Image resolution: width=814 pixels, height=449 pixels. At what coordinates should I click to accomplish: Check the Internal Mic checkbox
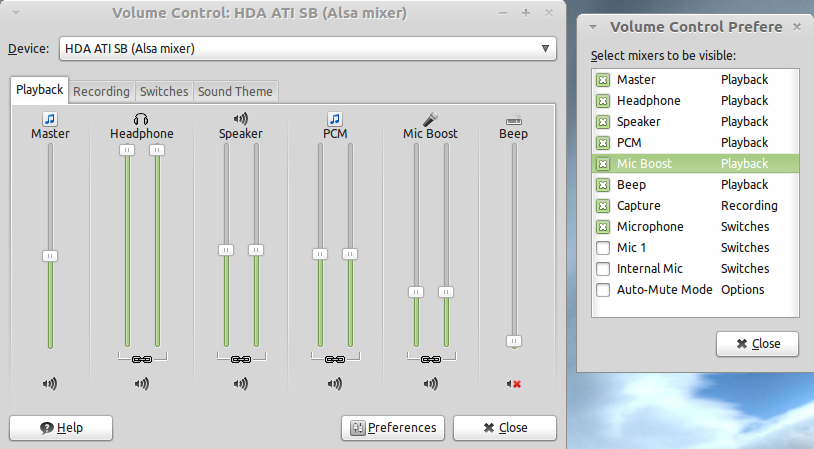pyautogui.click(x=603, y=269)
